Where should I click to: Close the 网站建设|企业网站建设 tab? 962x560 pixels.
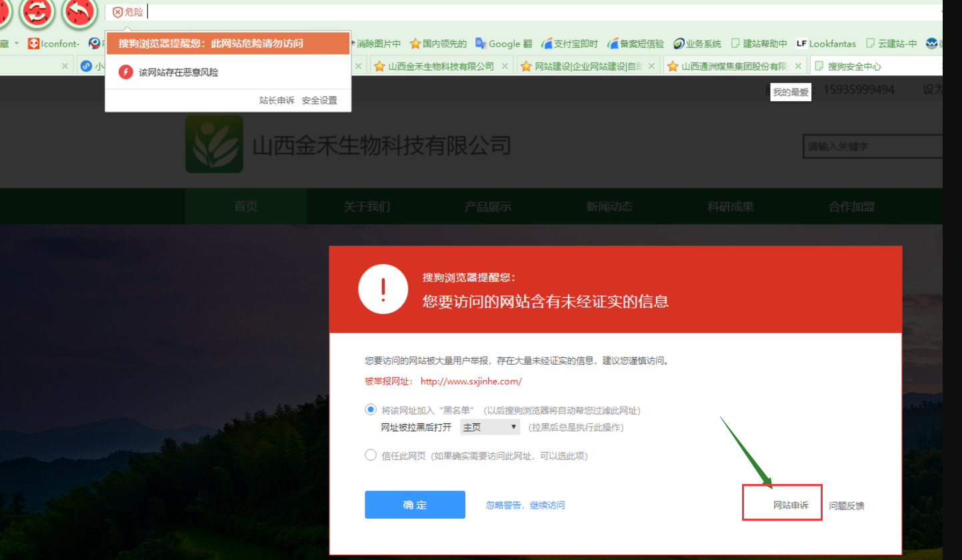point(651,66)
